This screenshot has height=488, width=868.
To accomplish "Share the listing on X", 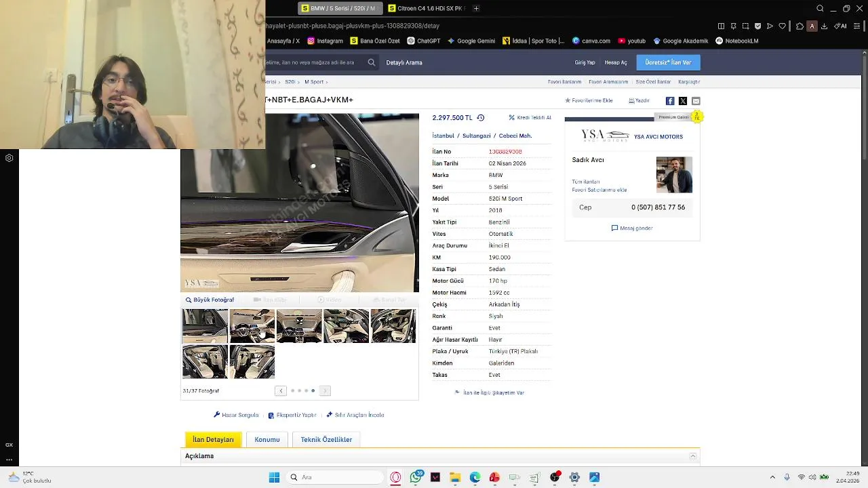I will pyautogui.click(x=683, y=101).
